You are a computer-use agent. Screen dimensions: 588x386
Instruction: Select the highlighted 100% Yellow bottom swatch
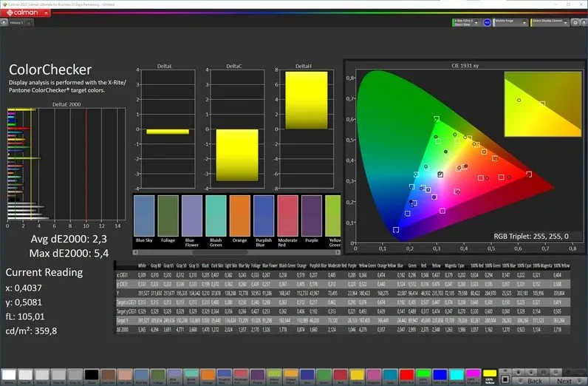490,375
